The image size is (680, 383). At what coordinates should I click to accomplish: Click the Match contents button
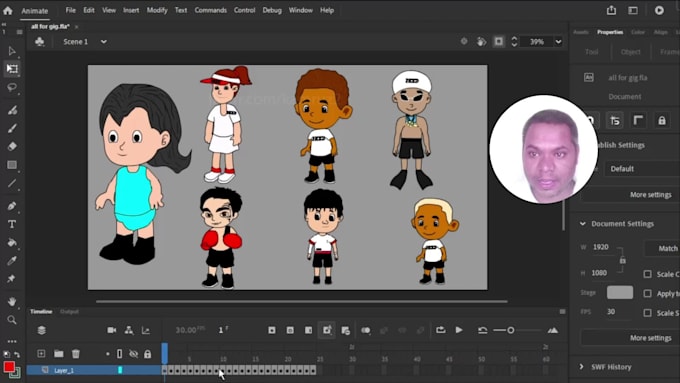coord(663,248)
